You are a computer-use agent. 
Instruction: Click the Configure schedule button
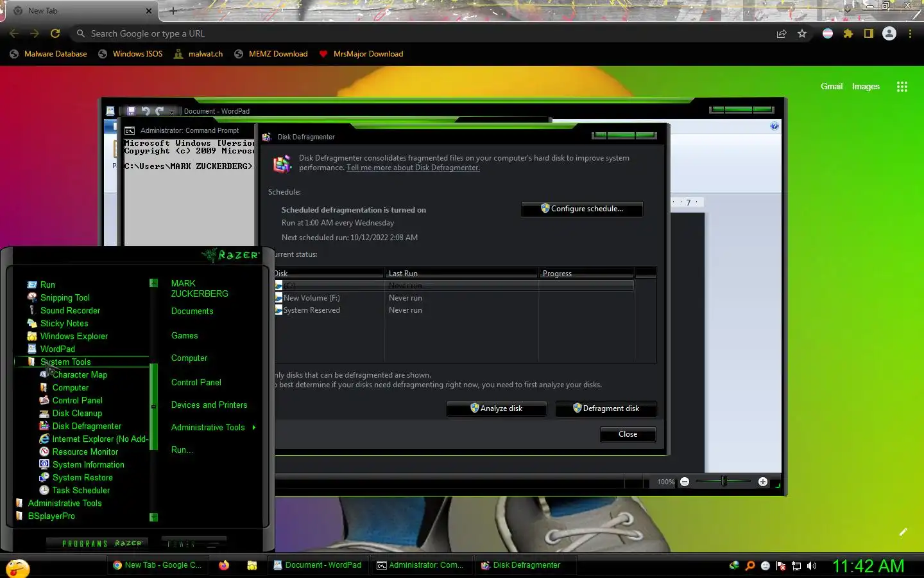pyautogui.click(x=581, y=209)
